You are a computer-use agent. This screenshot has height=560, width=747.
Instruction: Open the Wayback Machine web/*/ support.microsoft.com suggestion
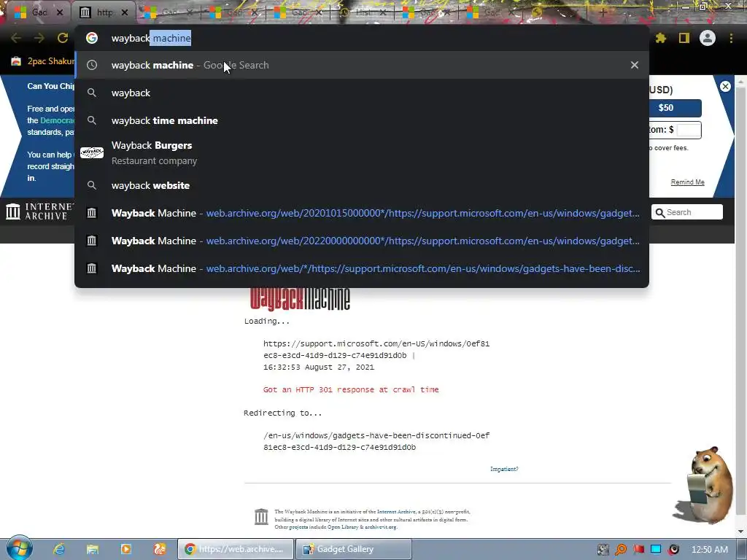(362, 268)
